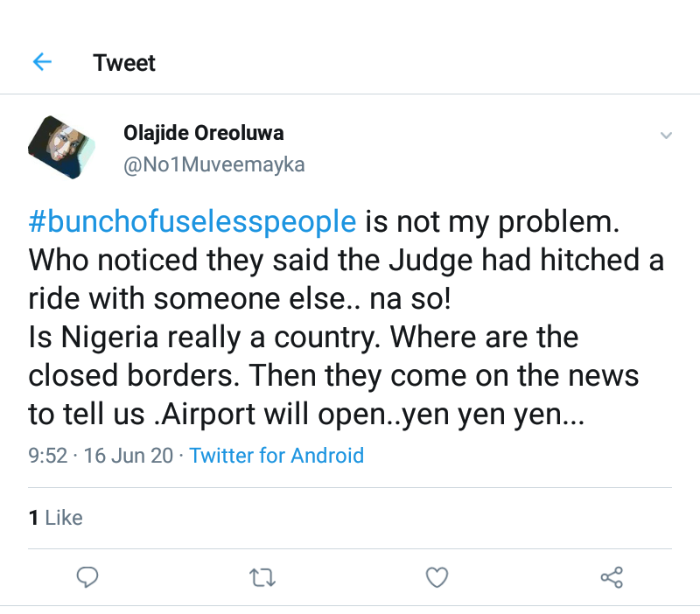This screenshot has height=614, width=700.
Task: Expand the tweet options chevron menu
Action: point(666,136)
